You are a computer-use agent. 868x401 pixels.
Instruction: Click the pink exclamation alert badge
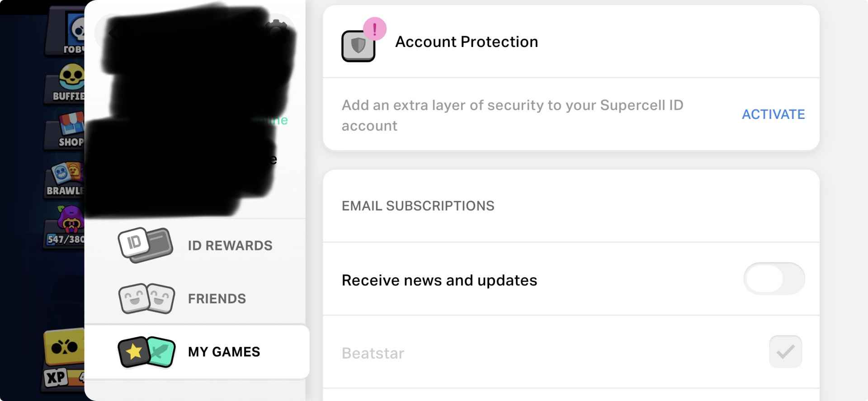click(x=375, y=29)
